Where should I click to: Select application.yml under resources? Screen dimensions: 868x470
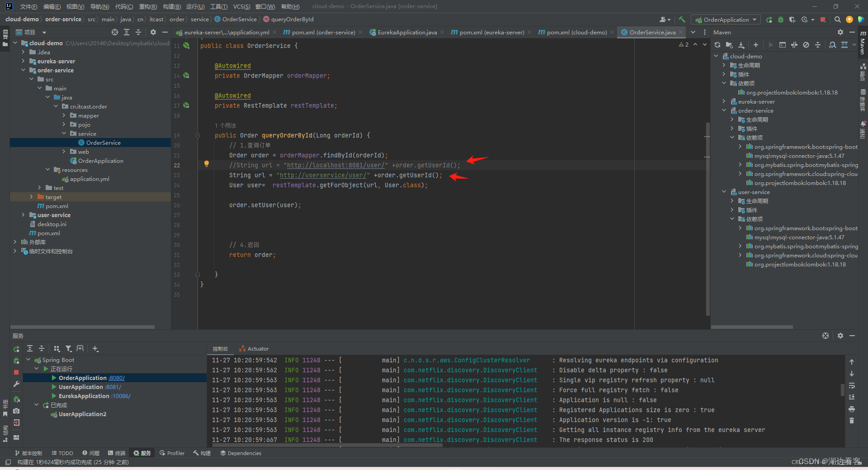(90, 179)
